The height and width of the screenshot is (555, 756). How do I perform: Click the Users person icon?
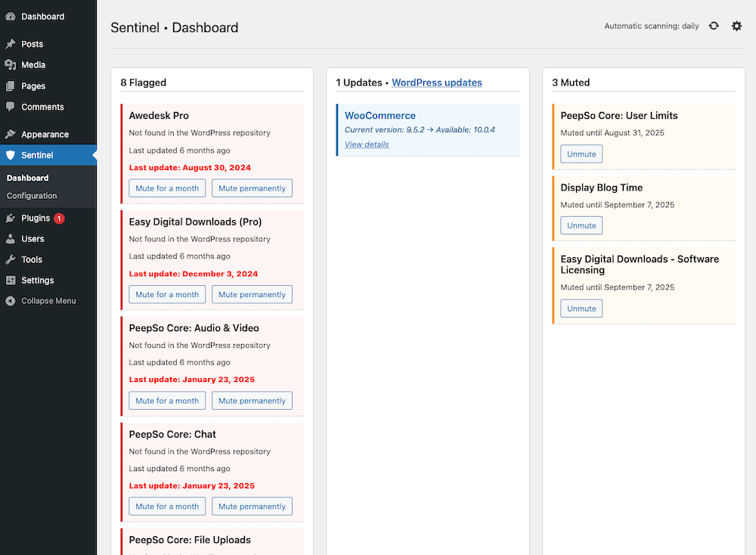coord(11,239)
